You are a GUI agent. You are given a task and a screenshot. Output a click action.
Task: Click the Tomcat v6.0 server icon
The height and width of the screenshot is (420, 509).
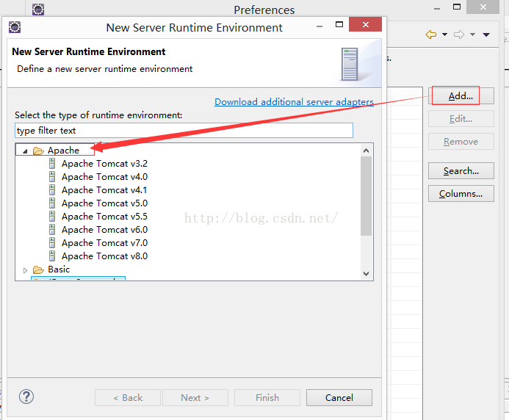click(52, 230)
